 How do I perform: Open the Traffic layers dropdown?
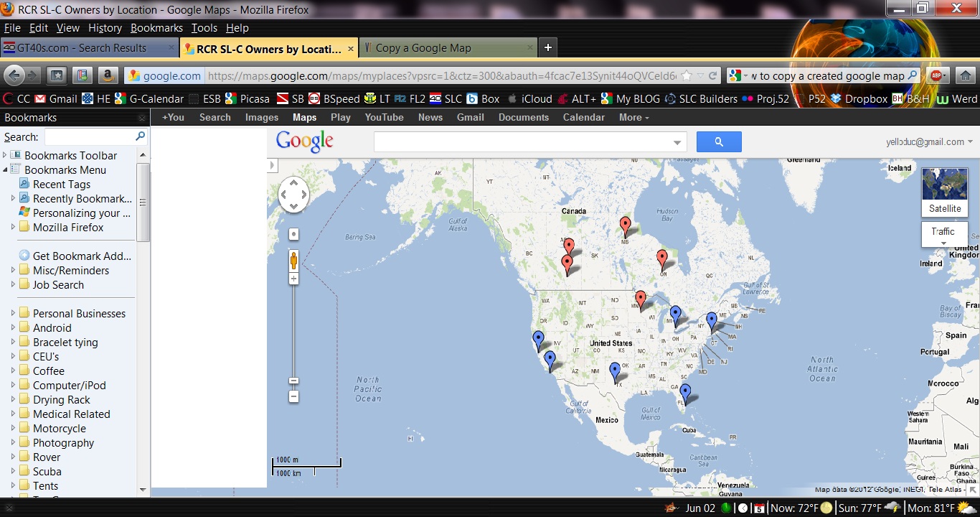click(x=944, y=235)
